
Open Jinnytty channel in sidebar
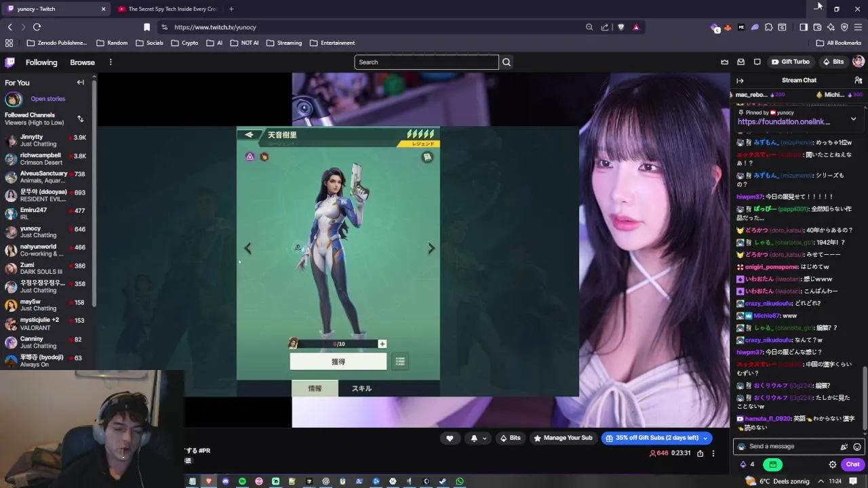tap(46, 140)
